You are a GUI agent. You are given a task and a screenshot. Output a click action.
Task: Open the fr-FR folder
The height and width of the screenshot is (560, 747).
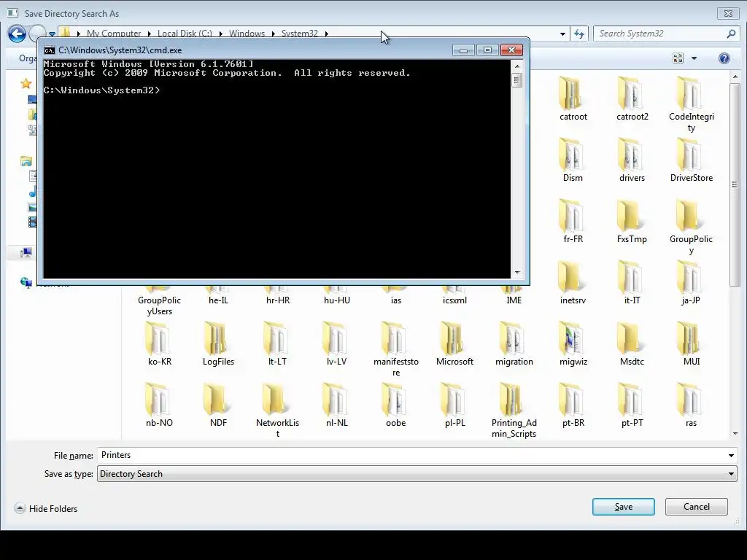[573, 222]
